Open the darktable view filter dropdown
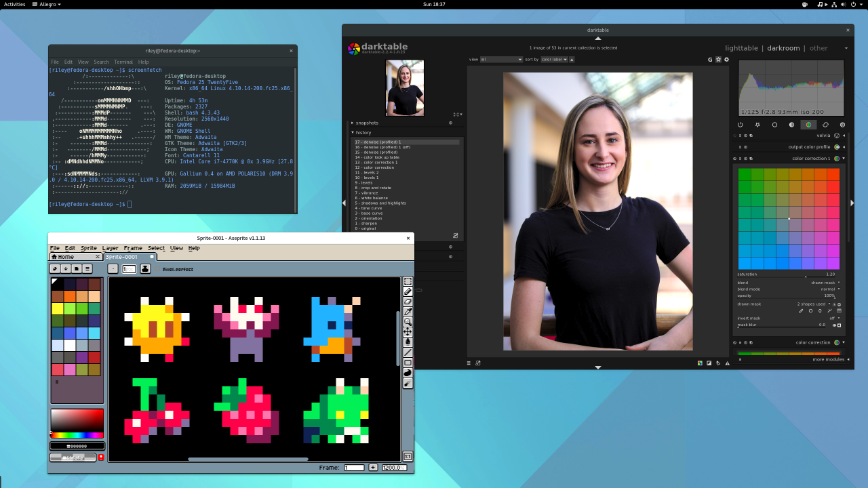Screen dimensions: 868x488 pos(501,60)
